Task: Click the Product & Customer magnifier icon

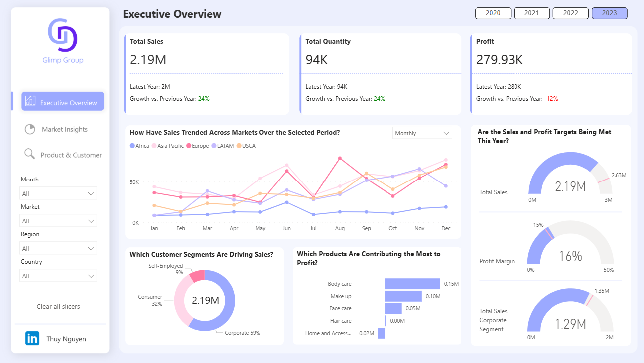Action: pyautogui.click(x=29, y=154)
